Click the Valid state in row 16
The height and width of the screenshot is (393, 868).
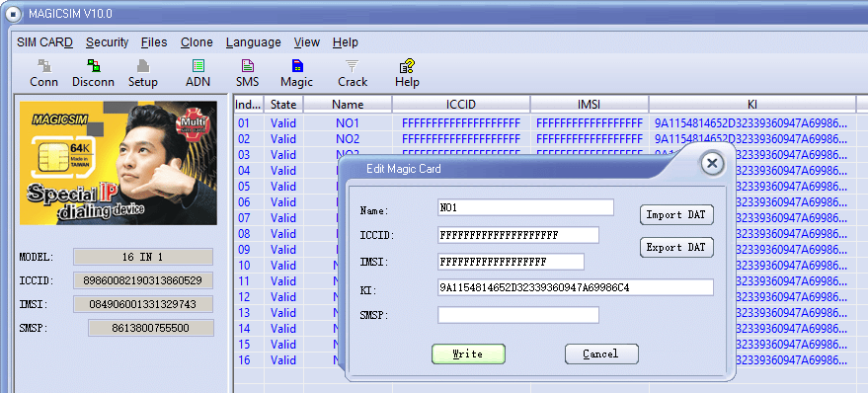283,360
